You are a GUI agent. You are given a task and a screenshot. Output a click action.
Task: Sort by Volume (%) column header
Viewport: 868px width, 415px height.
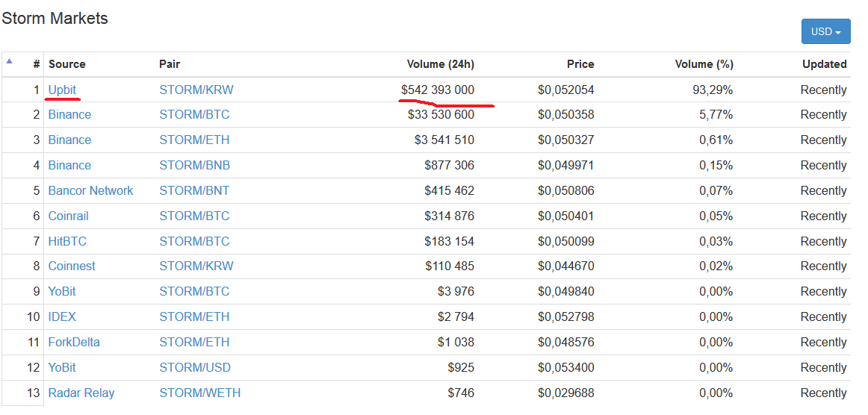(704, 64)
